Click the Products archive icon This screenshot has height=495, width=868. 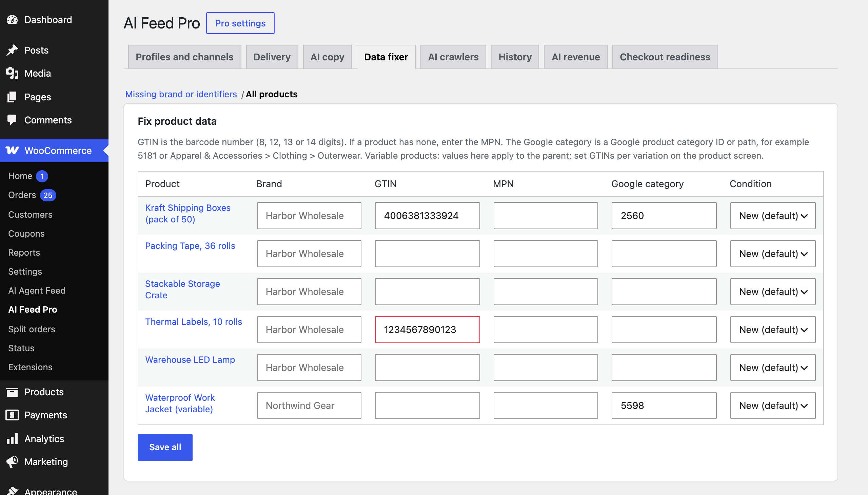click(x=12, y=392)
